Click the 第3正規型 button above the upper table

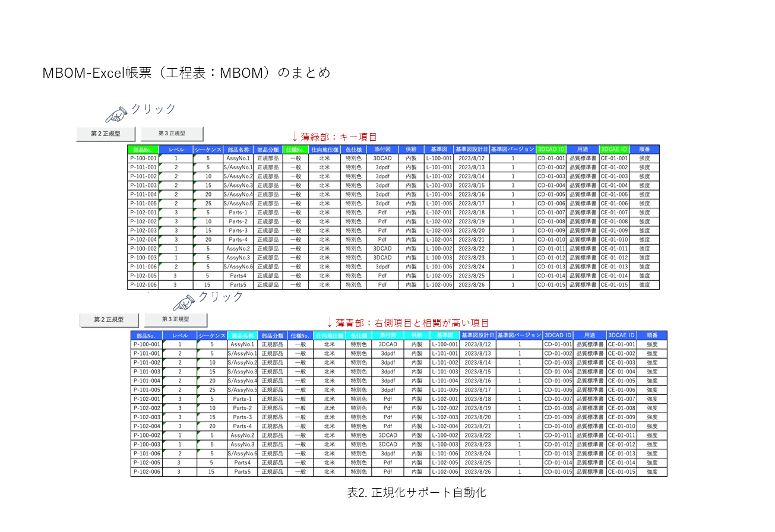click(x=172, y=134)
